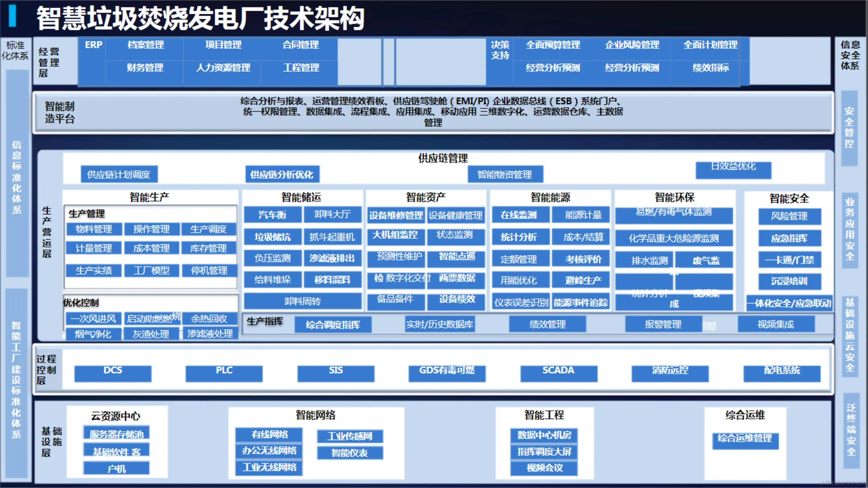Click the 垃圾储坑 box
868x488 pixels.
(272, 237)
